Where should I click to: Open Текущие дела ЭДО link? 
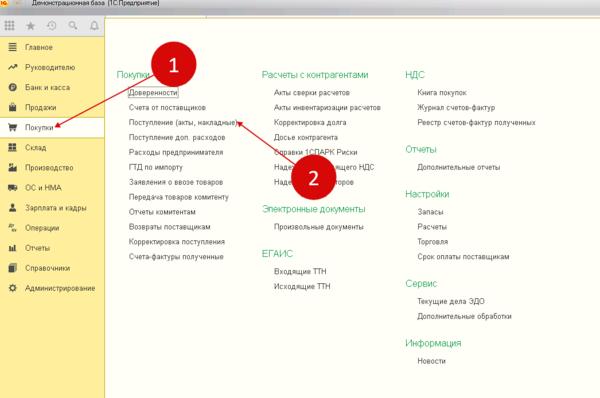coord(451,301)
